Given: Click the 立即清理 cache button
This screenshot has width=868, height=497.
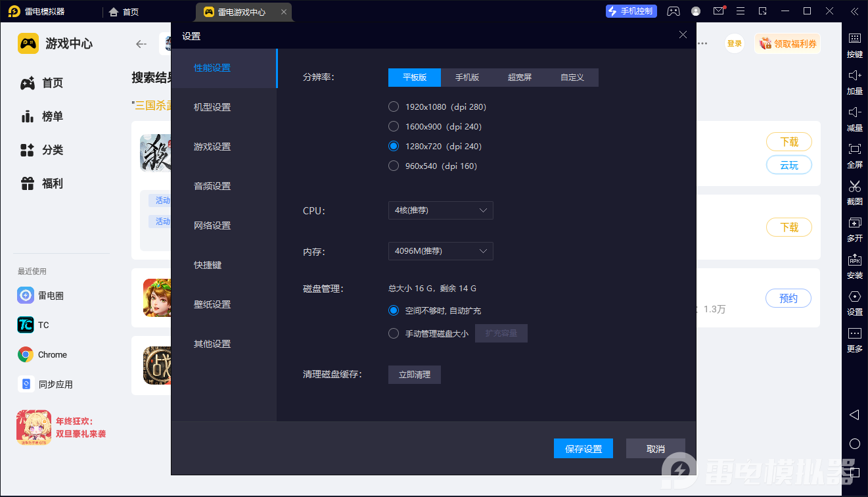Looking at the screenshot, I should [x=414, y=375].
